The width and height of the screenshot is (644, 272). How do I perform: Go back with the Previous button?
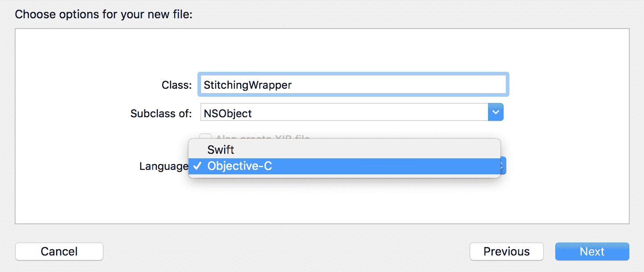[506, 251]
